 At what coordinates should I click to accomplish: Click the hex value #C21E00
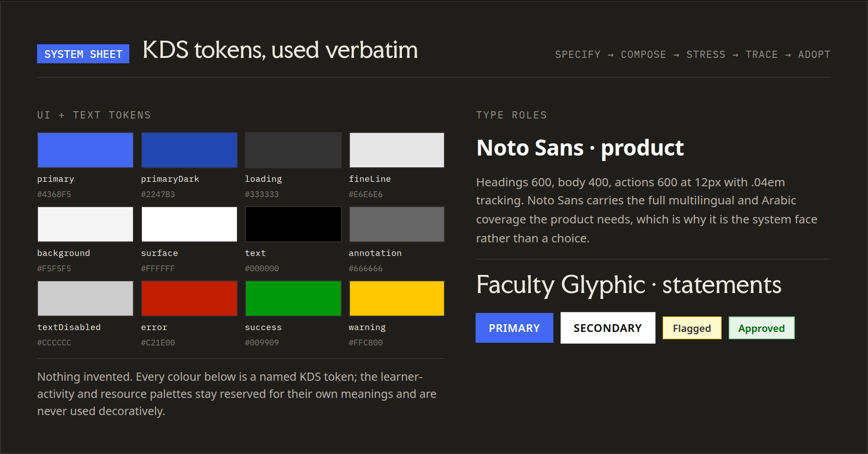click(158, 343)
